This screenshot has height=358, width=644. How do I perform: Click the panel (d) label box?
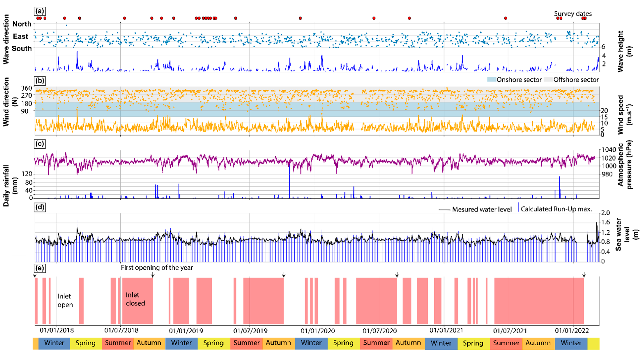pos(40,207)
